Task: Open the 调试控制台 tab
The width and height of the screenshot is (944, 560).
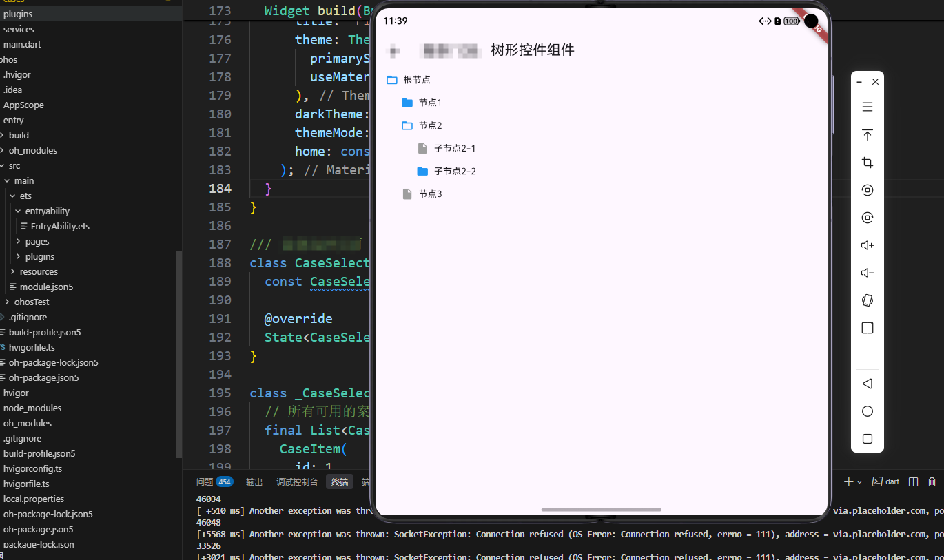Action: click(x=297, y=481)
